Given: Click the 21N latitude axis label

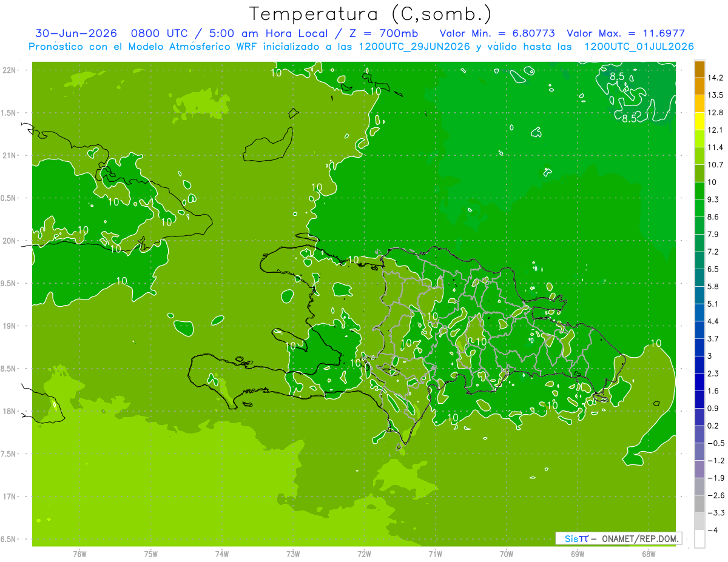Looking at the screenshot, I should point(10,155).
